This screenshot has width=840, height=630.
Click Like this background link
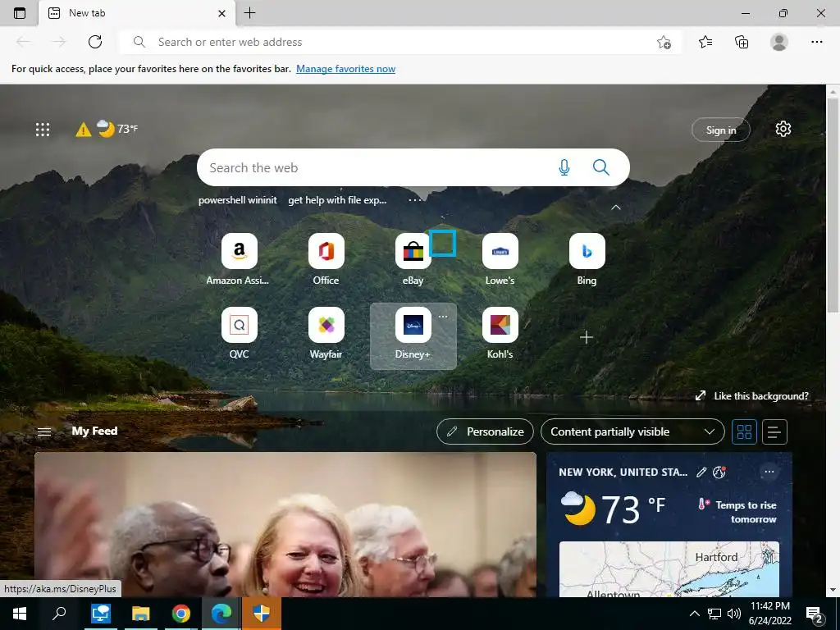pos(751,396)
